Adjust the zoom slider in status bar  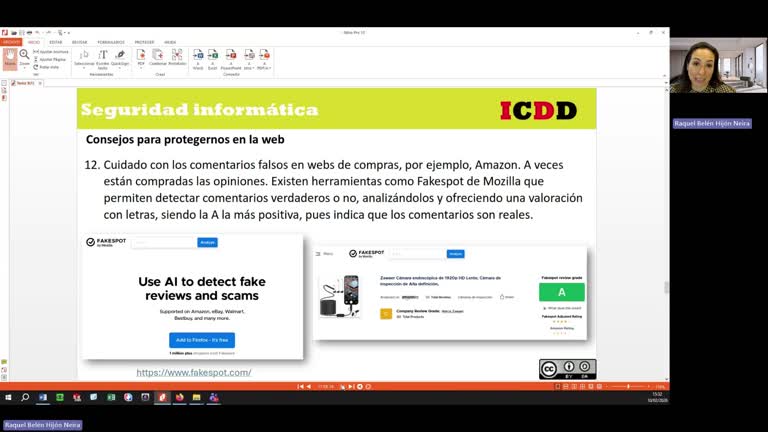tap(628, 386)
